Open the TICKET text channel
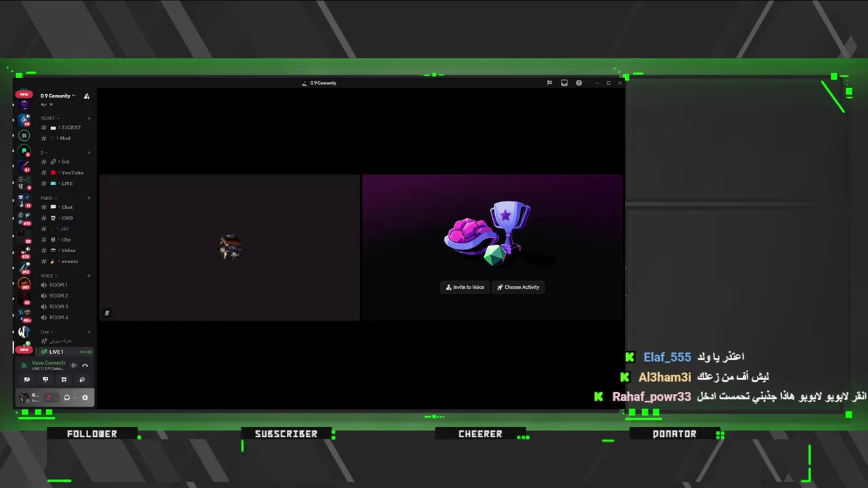Image resolution: width=868 pixels, height=488 pixels. [66, 127]
